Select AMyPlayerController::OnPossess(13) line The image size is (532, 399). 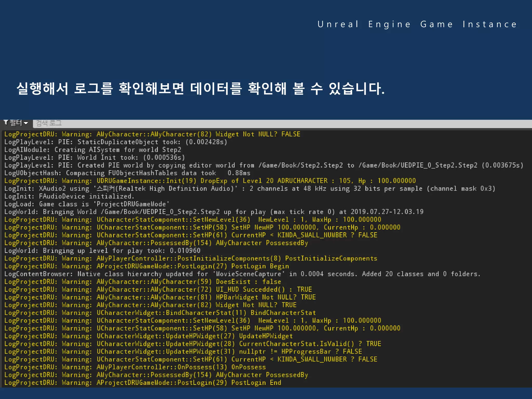[135, 367]
